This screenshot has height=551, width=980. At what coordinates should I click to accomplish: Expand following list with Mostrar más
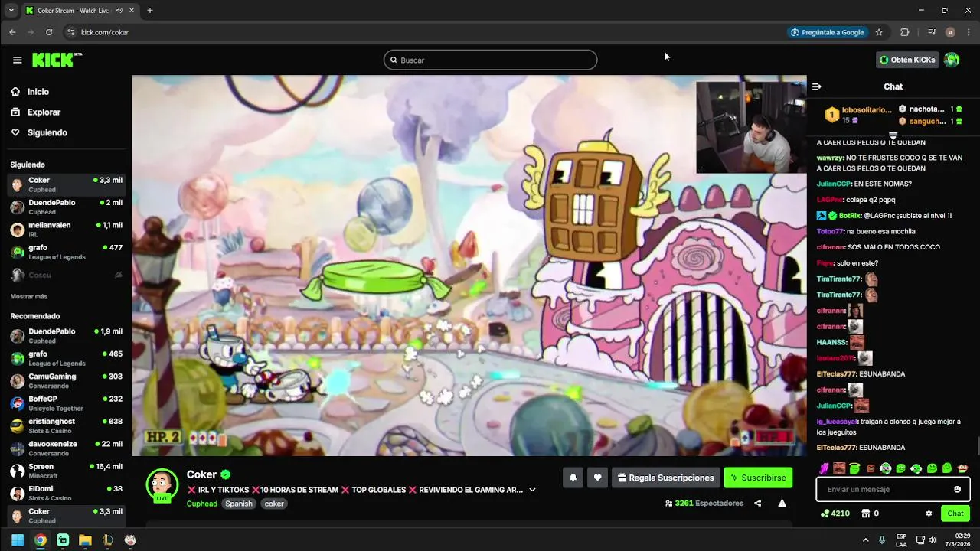(28, 296)
